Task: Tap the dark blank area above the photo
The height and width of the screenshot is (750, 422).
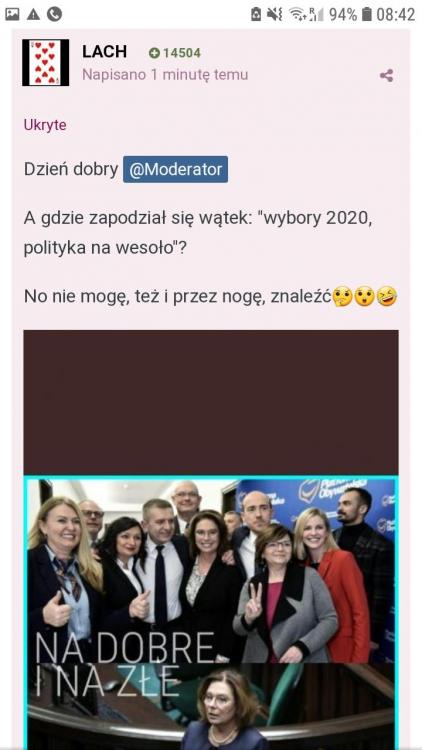Action: [211, 402]
